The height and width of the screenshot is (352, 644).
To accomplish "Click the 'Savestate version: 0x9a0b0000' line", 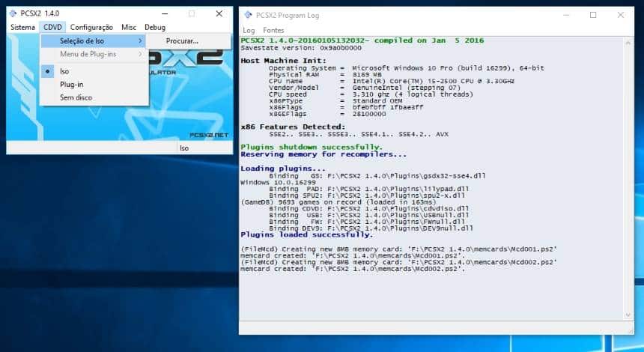I will (x=301, y=48).
